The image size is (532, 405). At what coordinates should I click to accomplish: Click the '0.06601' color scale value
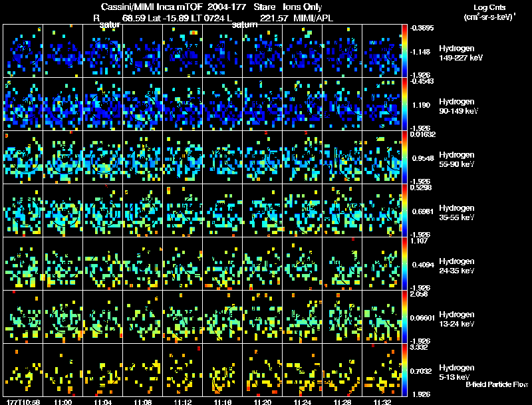point(422,318)
